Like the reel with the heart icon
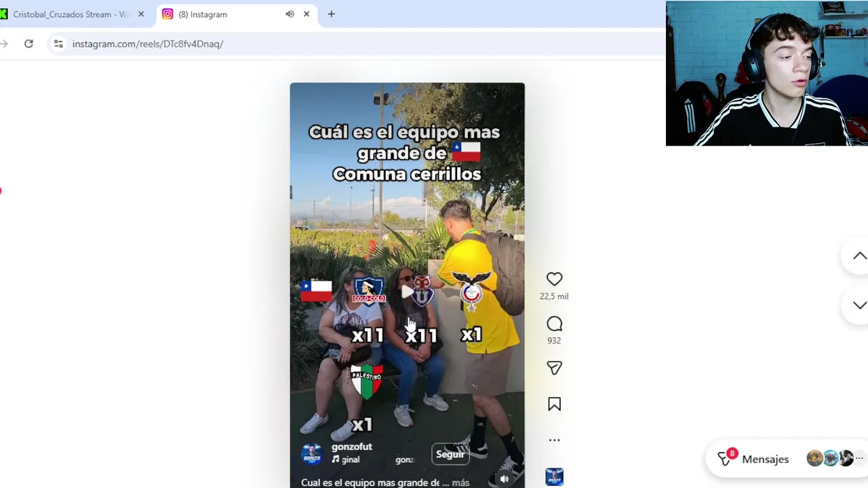Image resolution: width=868 pixels, height=488 pixels. [x=554, y=279]
